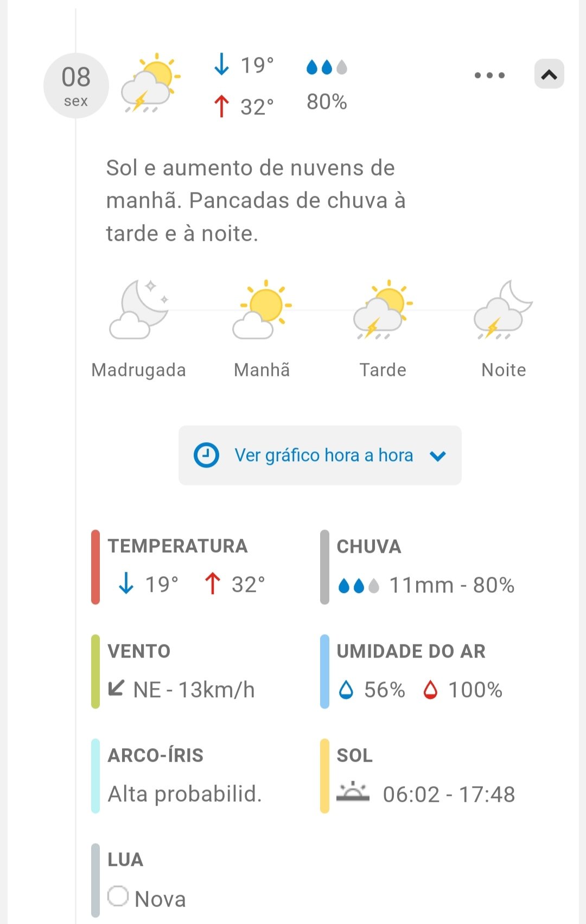This screenshot has width=586, height=924.
Task: Tap the new moon icon under LUA
Action: 118,896
